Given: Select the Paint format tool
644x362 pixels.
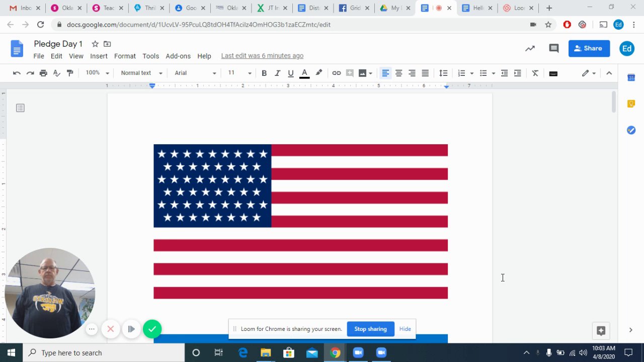Looking at the screenshot, I should coord(70,73).
